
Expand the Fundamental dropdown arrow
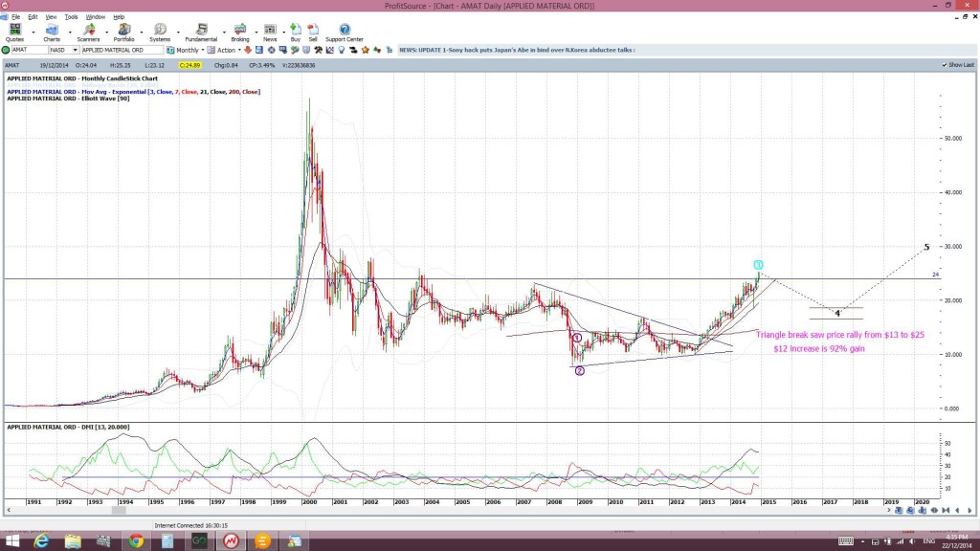pyautogui.click(x=224, y=32)
